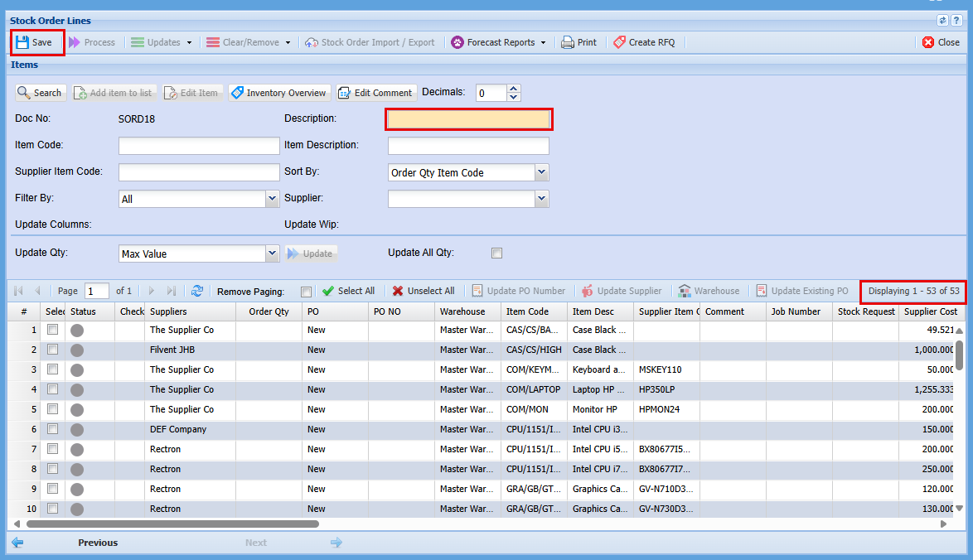
Task: Check the row 1 select checkbox
Action: click(x=53, y=330)
